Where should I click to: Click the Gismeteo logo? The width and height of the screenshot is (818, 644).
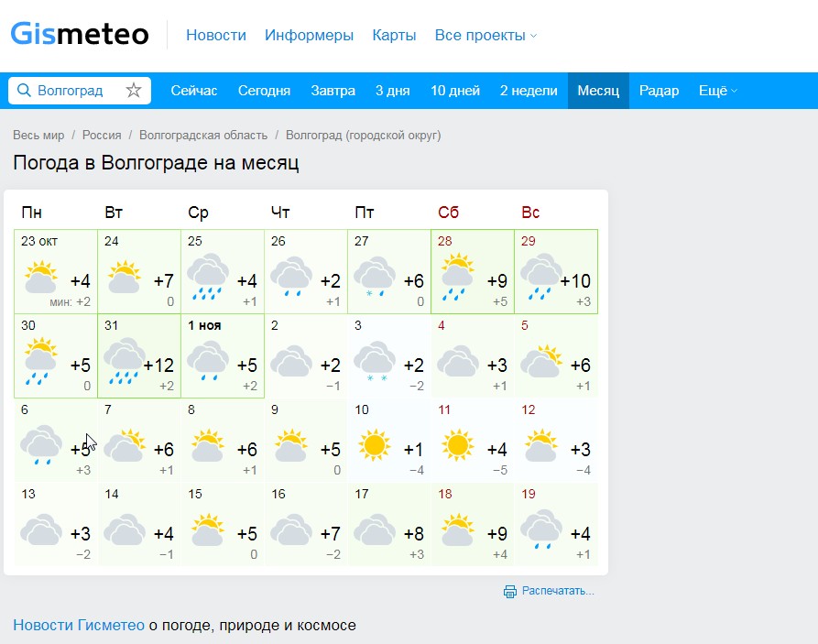tap(80, 34)
